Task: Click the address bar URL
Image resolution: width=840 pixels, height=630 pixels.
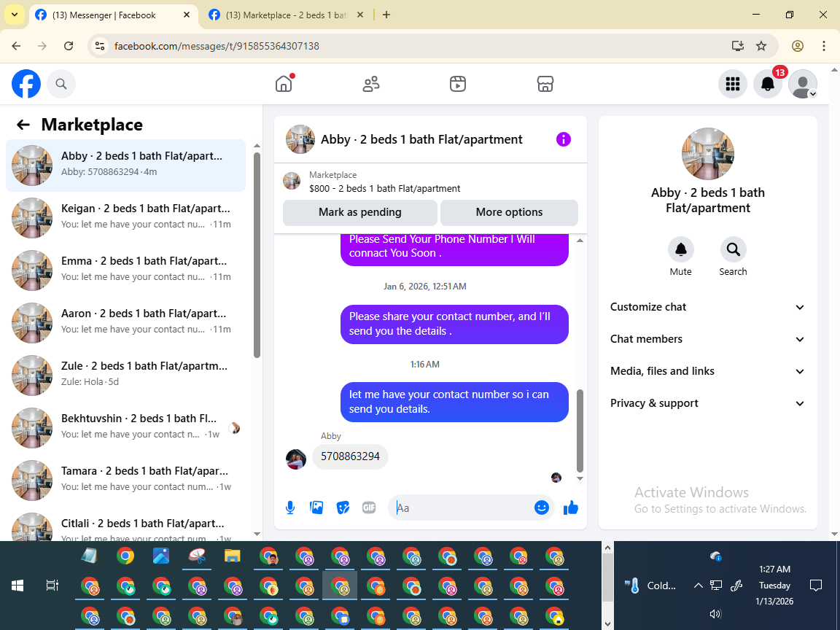Action: tap(217, 46)
